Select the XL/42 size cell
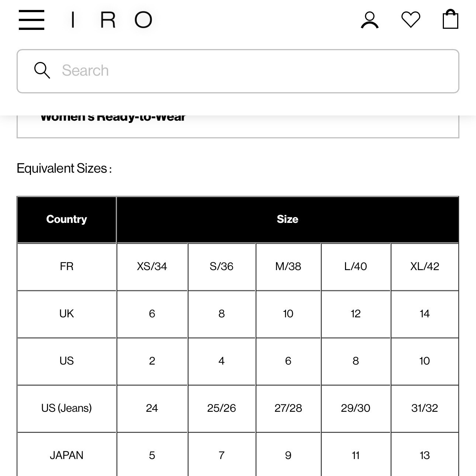This screenshot has height=476, width=476. [425, 267]
